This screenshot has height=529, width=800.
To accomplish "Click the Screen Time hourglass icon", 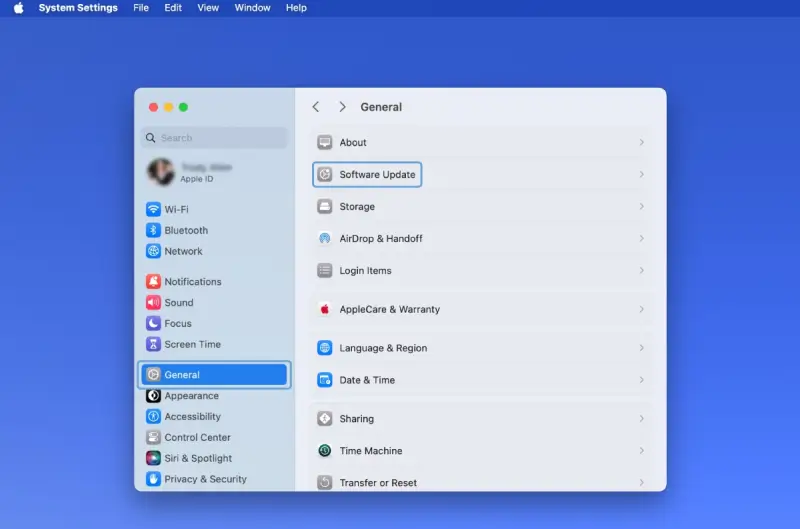I will 153,344.
